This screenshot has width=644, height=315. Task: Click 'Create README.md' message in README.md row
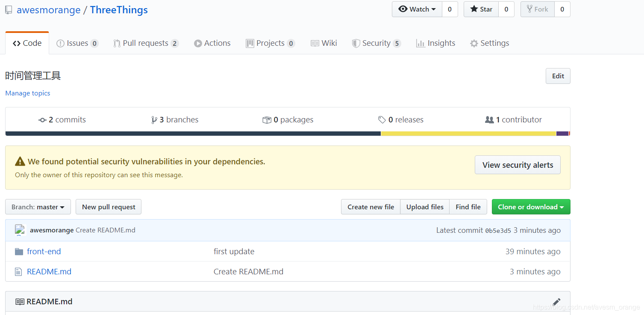[249, 272]
